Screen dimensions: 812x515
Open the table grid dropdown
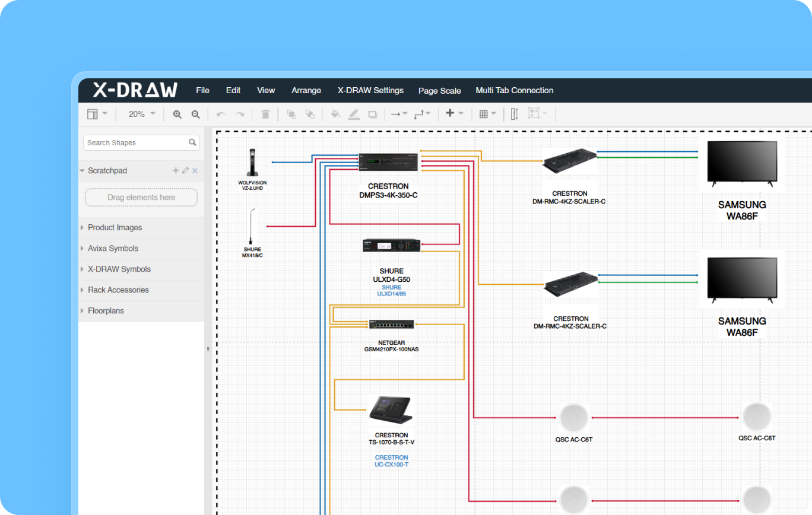488,114
